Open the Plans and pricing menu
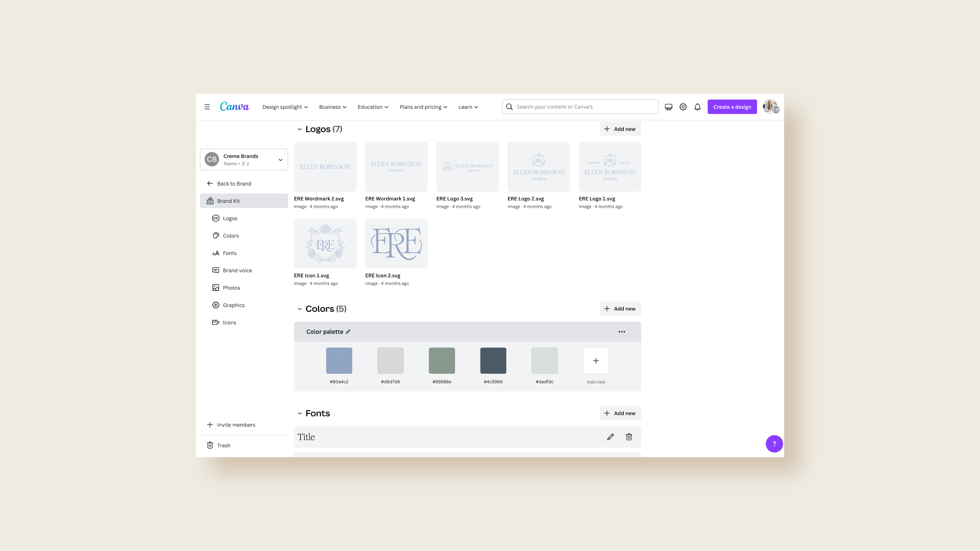Viewport: 980px width, 551px height. tap(423, 107)
